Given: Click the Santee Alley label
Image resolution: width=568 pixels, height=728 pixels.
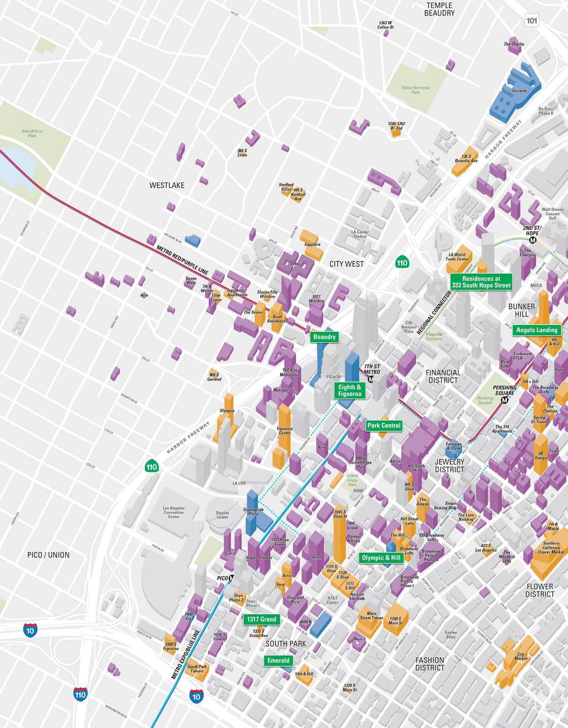Looking at the screenshot, I should click(x=451, y=635).
